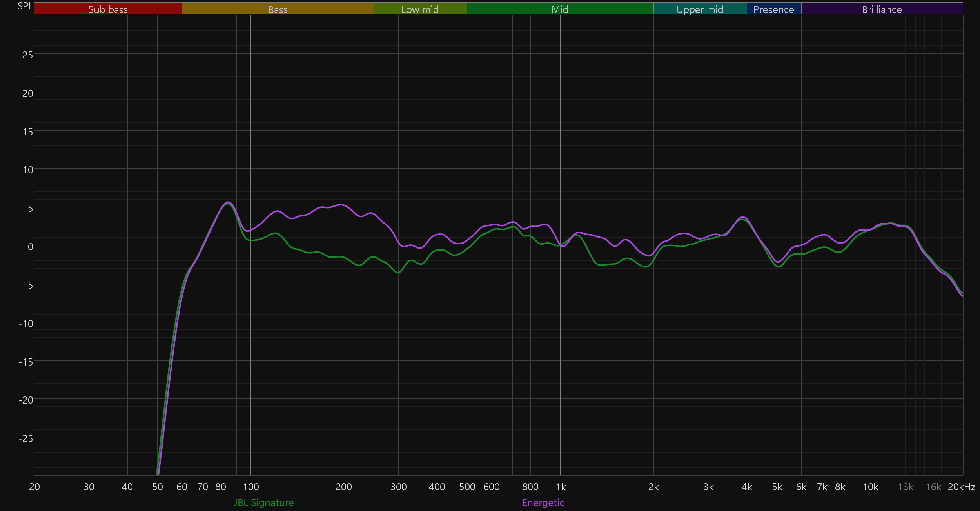Click the -25 dB axis label

(26, 438)
